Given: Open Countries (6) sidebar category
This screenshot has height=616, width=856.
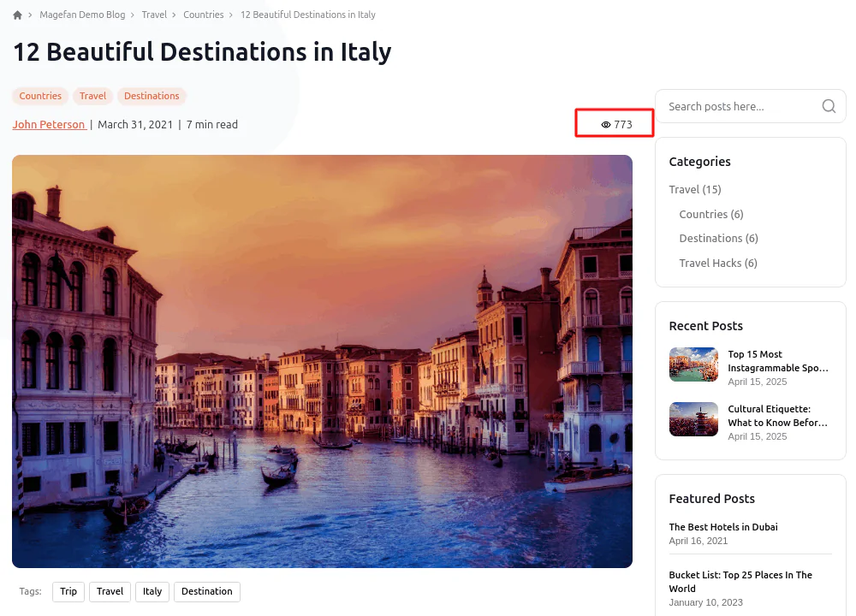Looking at the screenshot, I should tap(710, 214).
